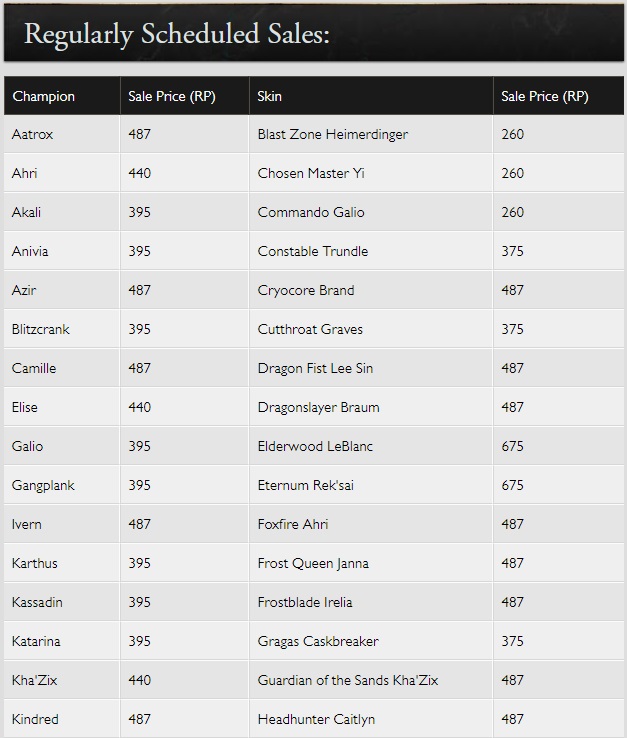Screen dimensions: 627x738
Task: Click the Constable Trundle skin entry
Action: click(312, 251)
